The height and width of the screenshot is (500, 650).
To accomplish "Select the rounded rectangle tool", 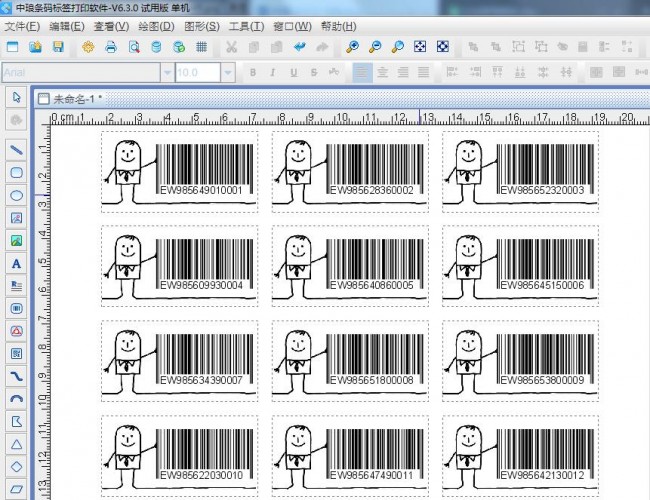I will pos(16,172).
